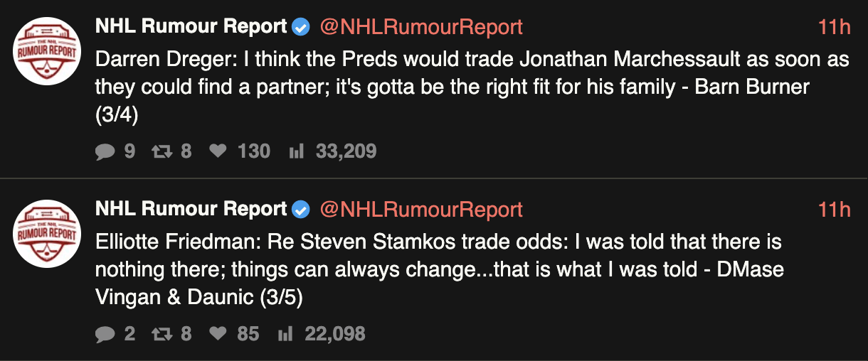Open the second post's 11h timestamp
Screen dimensions: 868x361
834,210
